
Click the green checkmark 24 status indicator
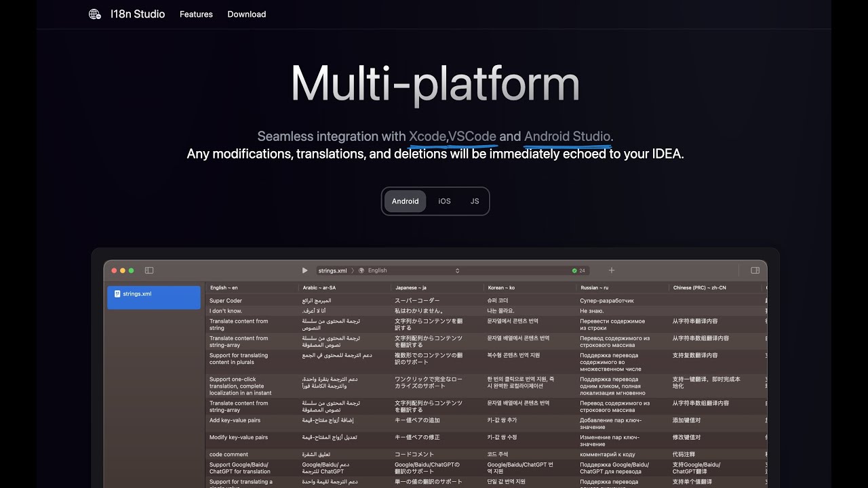(x=578, y=270)
